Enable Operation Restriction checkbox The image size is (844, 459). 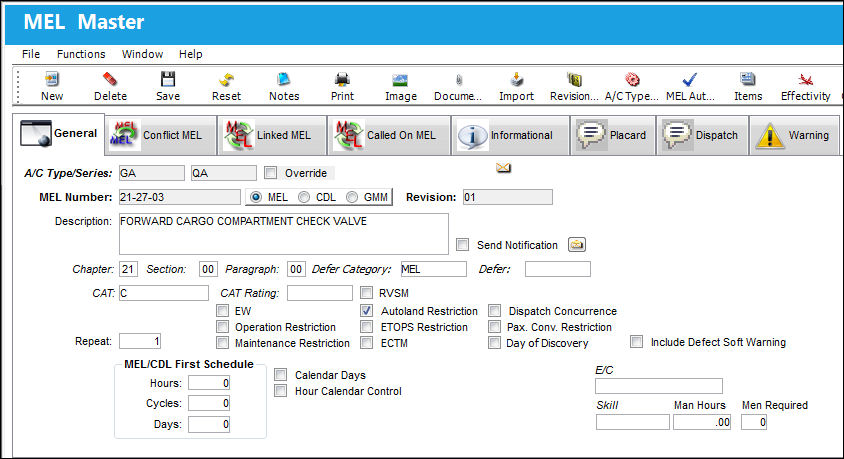[222, 327]
